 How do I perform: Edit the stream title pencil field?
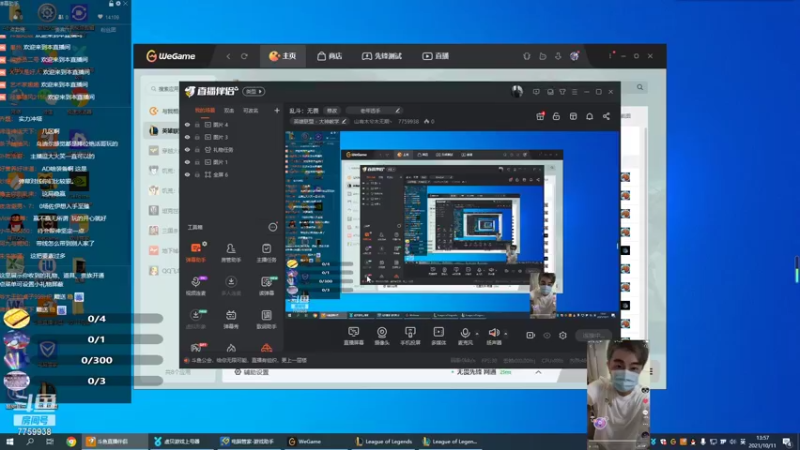(373, 111)
